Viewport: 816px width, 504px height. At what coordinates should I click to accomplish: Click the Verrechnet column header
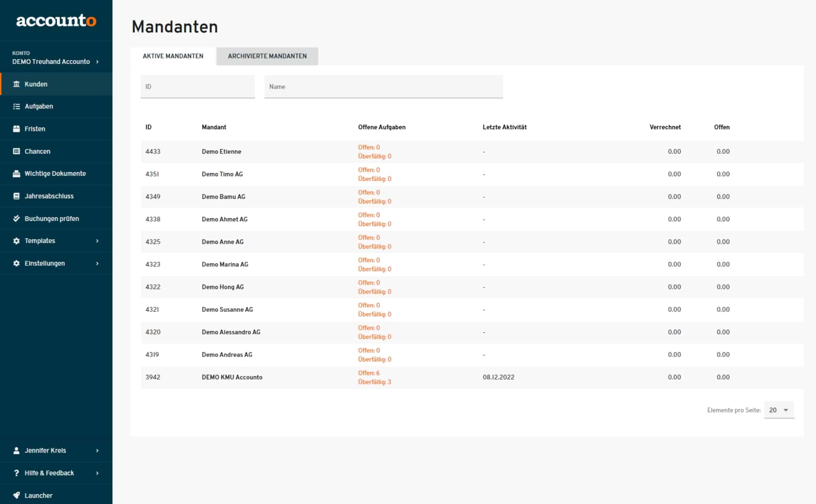[665, 127]
